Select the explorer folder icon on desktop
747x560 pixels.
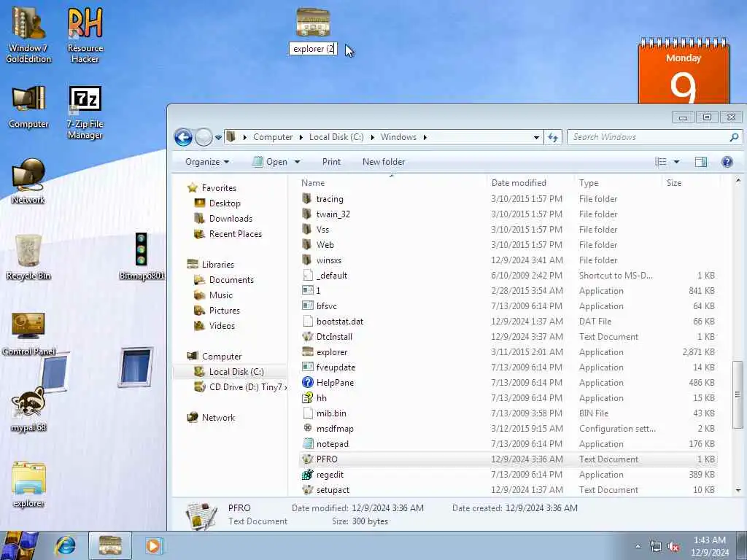pos(28,485)
